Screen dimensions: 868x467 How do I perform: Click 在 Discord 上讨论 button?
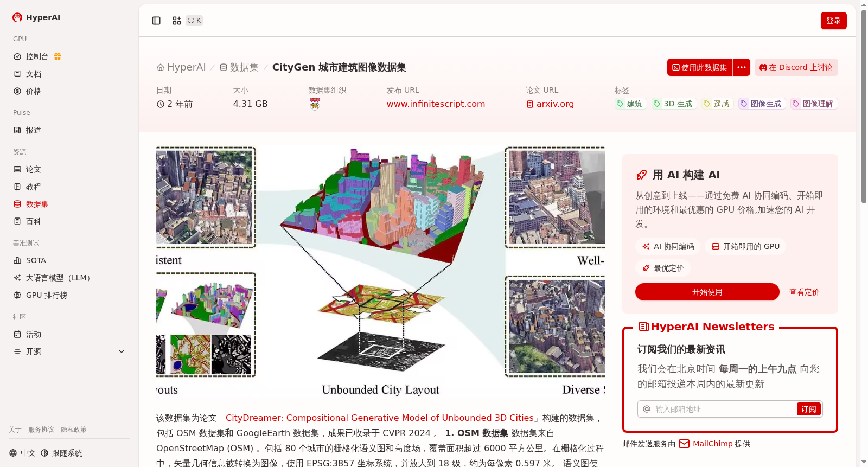tap(796, 67)
